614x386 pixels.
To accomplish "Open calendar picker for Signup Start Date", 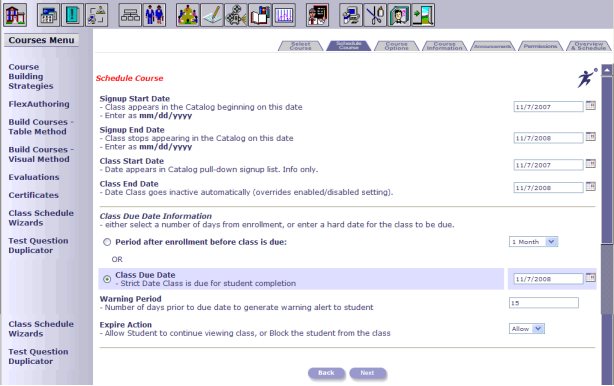I will (591, 105).
